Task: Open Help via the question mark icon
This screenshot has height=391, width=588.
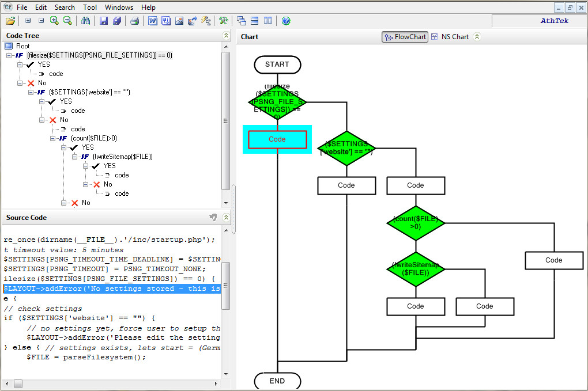Action: (285, 20)
